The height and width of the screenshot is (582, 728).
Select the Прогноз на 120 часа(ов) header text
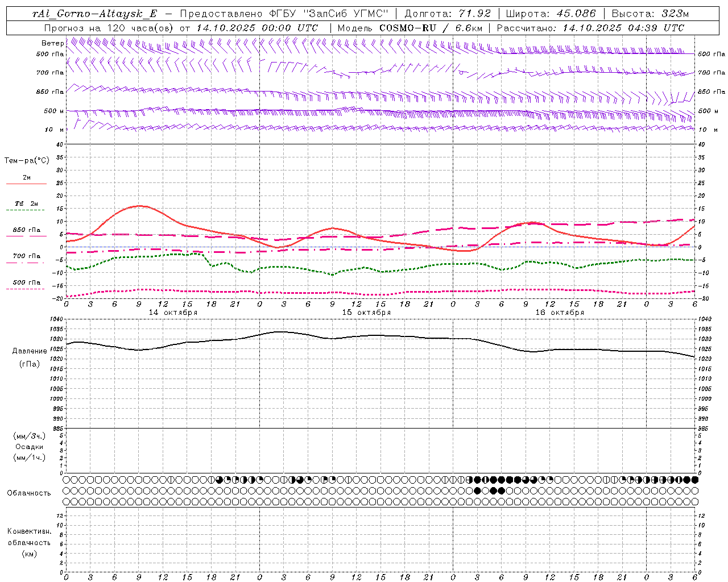tap(109, 28)
